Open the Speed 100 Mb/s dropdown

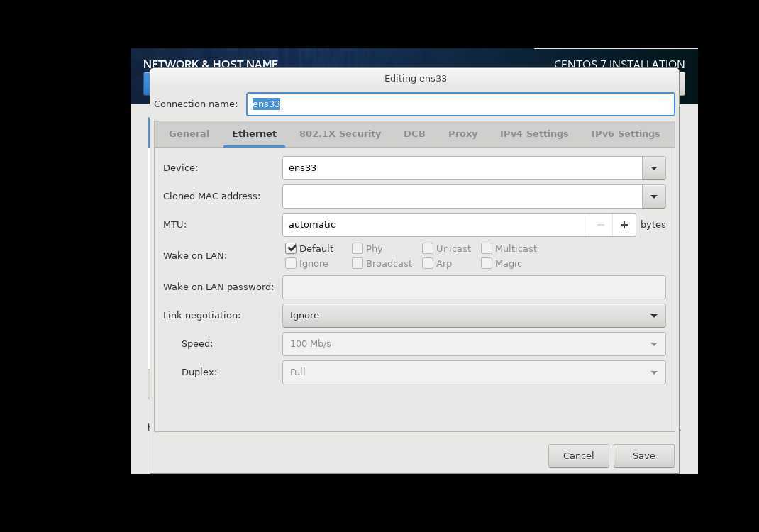pyautogui.click(x=474, y=344)
